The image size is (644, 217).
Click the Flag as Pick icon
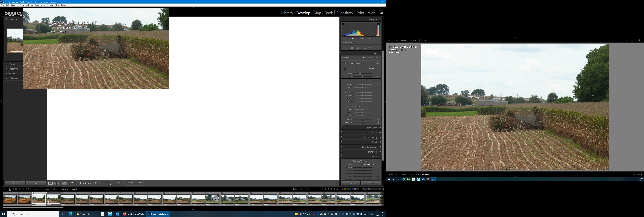pyautogui.click(x=72, y=183)
